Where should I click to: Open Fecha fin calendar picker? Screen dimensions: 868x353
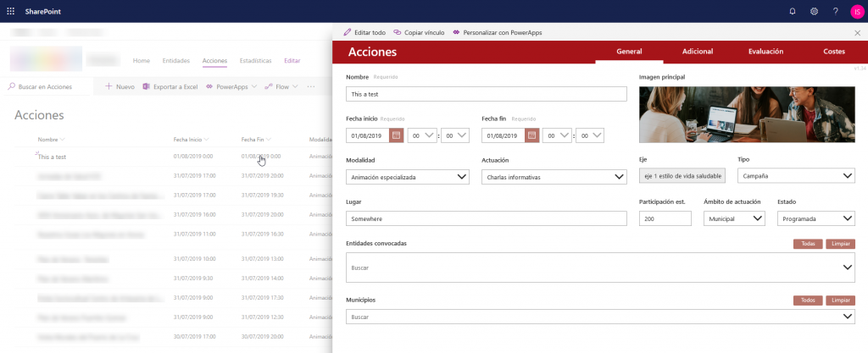coord(531,135)
